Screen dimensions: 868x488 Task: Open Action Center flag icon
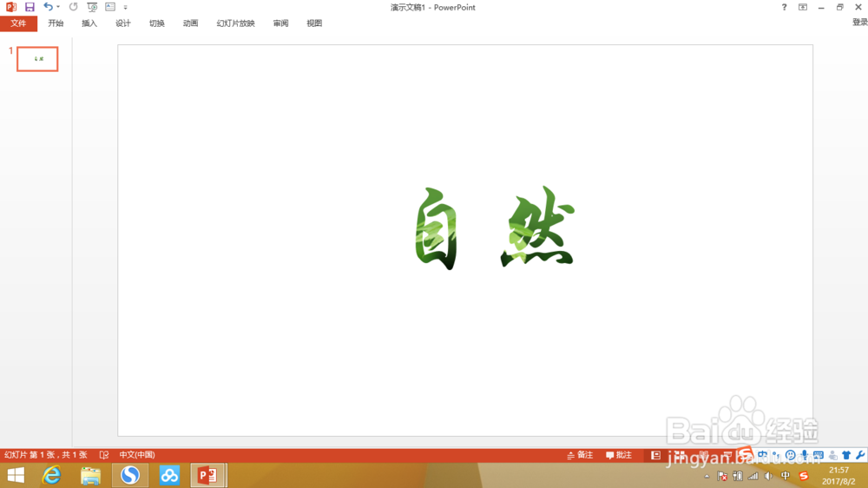click(722, 476)
